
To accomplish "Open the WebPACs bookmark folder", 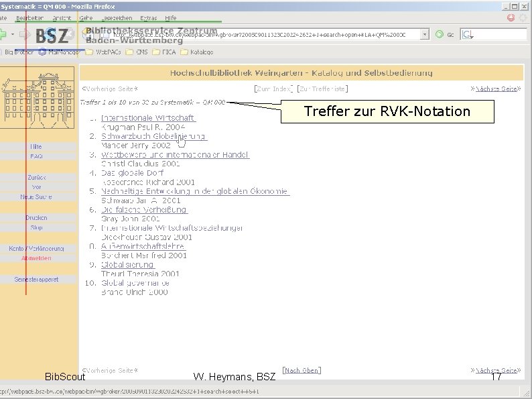I will 103,52.
